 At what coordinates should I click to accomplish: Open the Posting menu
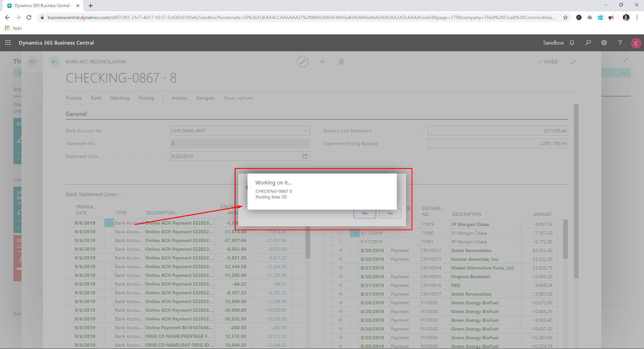tap(146, 98)
